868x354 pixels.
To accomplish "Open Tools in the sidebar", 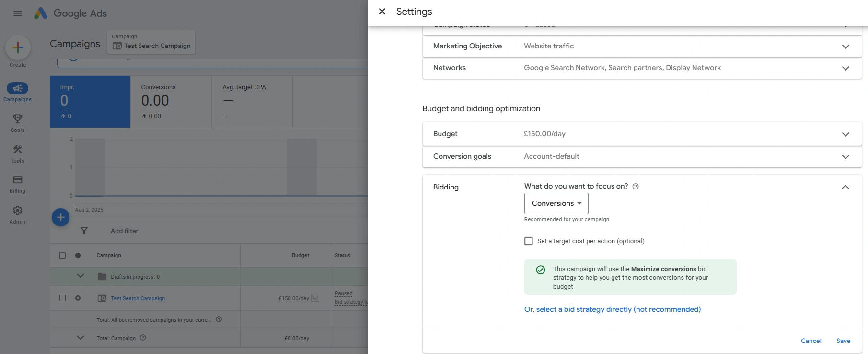I will (x=18, y=153).
